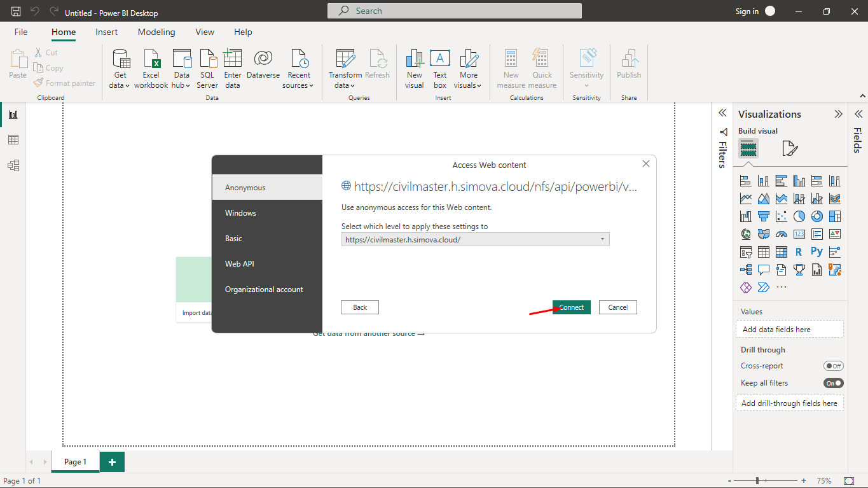Click Fit to page icon in status bar
The height and width of the screenshot is (488, 868).
click(x=848, y=480)
